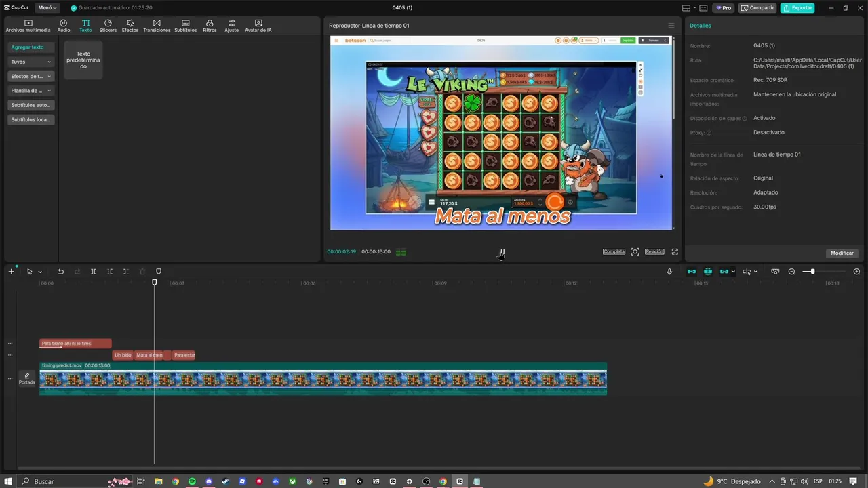
Task: Choose the selection pointer tool
Action: pos(29,272)
